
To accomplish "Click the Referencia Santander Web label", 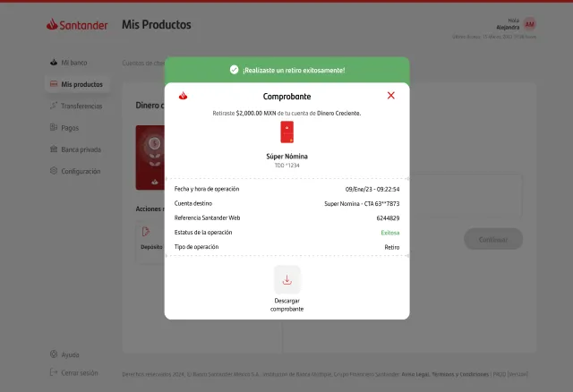I will click(207, 217).
